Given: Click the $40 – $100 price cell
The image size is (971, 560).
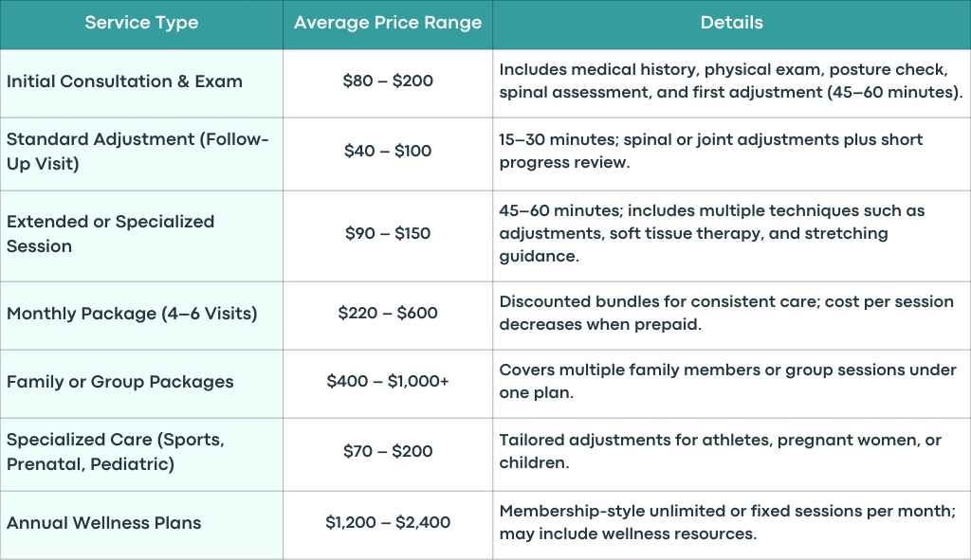Looking at the screenshot, I should click(x=388, y=154).
